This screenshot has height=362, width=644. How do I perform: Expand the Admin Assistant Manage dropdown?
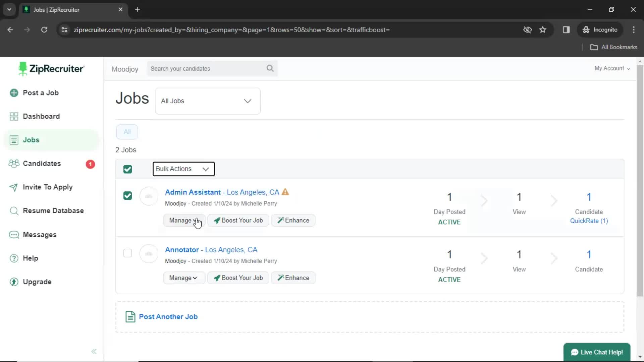point(183,220)
